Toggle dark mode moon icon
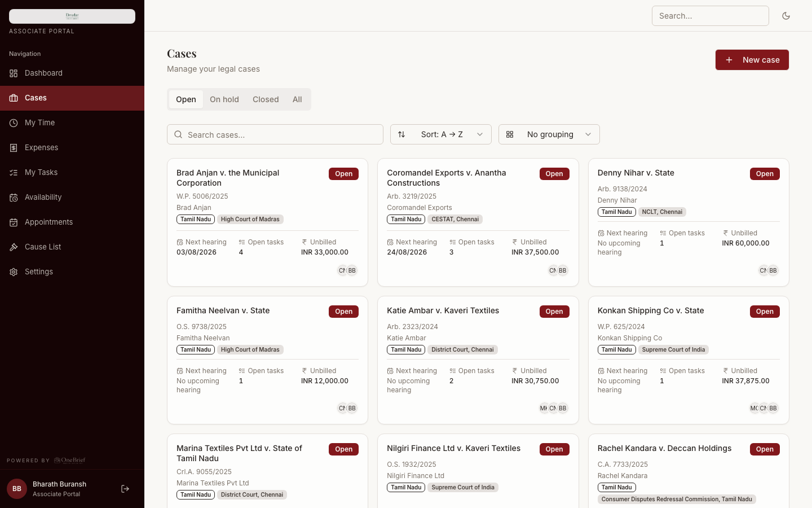 (786, 16)
